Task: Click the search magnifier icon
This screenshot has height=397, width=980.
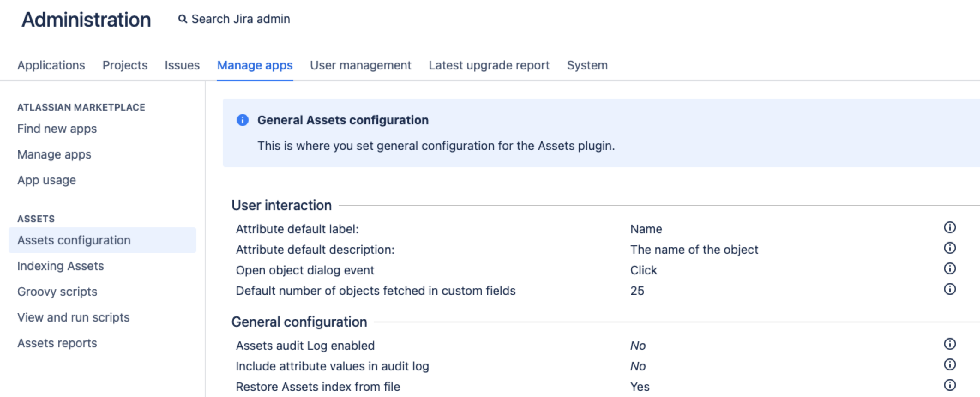Action: point(183,19)
